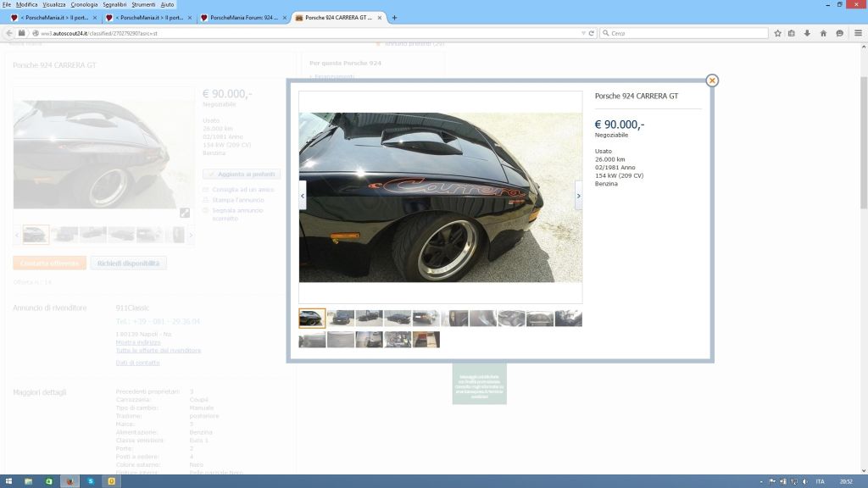Open the Segnalibri menu
The image size is (868, 488).
114,4
